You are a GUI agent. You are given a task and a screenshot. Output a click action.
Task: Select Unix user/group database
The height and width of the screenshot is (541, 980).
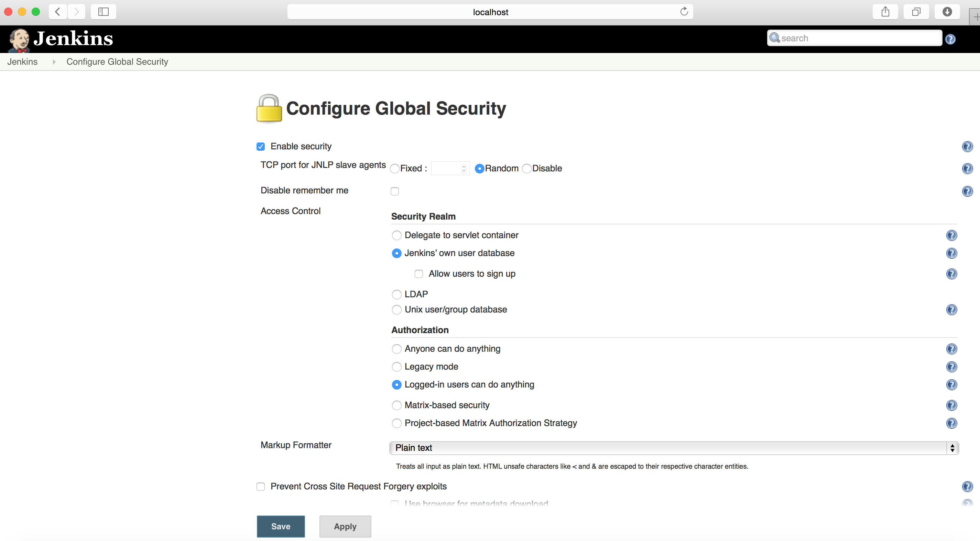pos(396,309)
